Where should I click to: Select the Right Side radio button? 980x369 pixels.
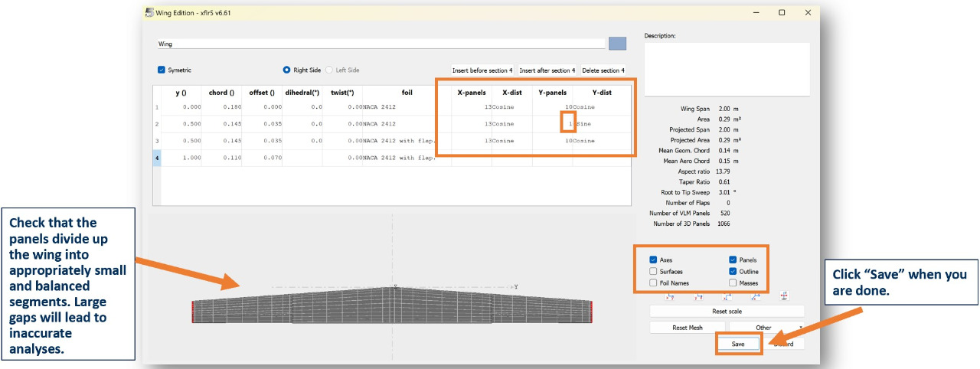click(x=287, y=70)
